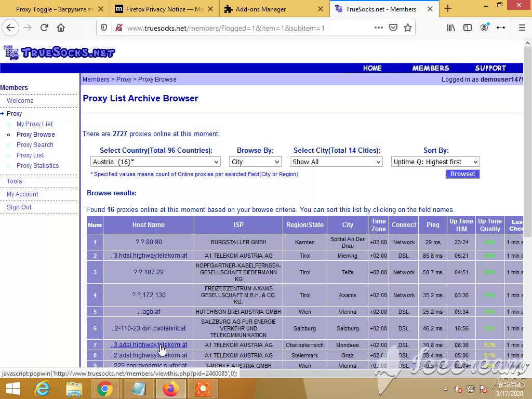Image resolution: width=532 pixels, height=399 pixels.
Task: Open the Select Country dropdown showing Austria
Action: pos(155,162)
